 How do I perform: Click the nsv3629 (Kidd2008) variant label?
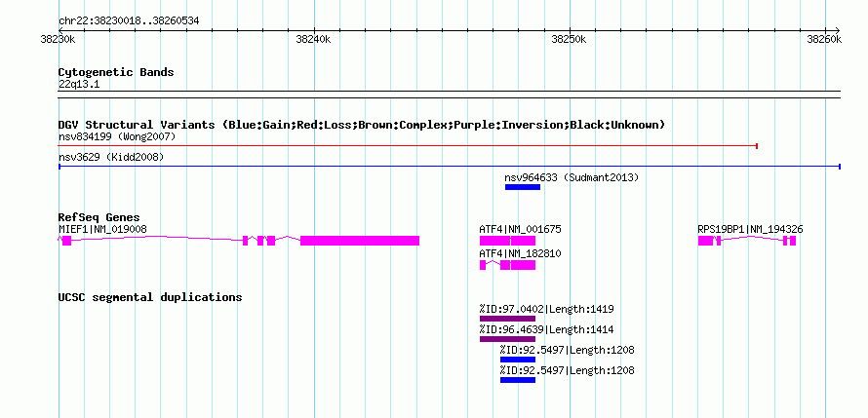point(111,157)
